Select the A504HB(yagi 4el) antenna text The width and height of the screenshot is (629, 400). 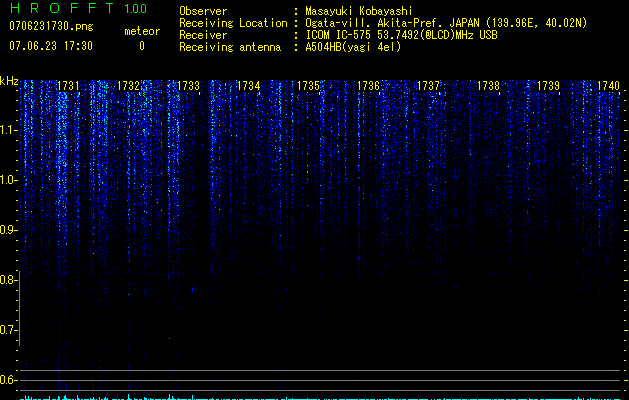point(353,47)
